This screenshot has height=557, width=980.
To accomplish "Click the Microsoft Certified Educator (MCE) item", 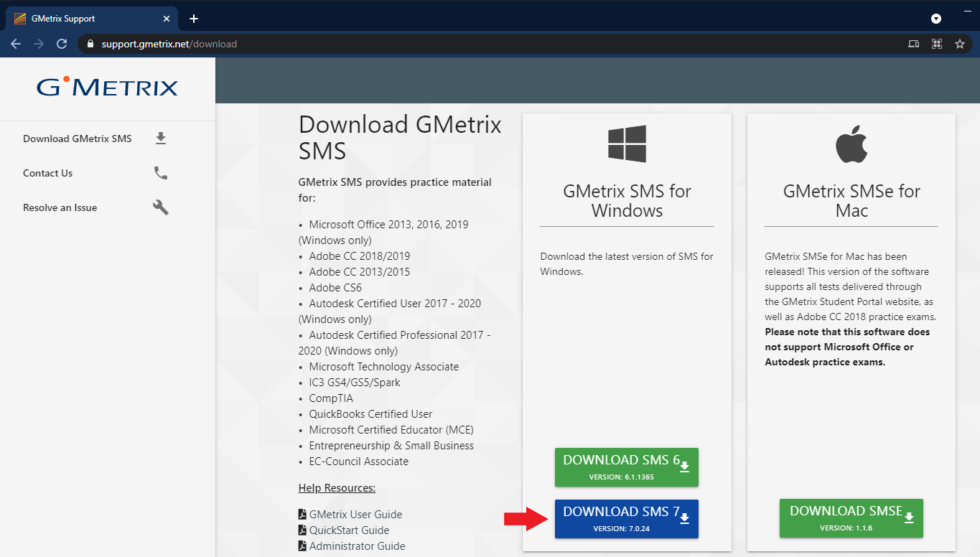I will (391, 430).
